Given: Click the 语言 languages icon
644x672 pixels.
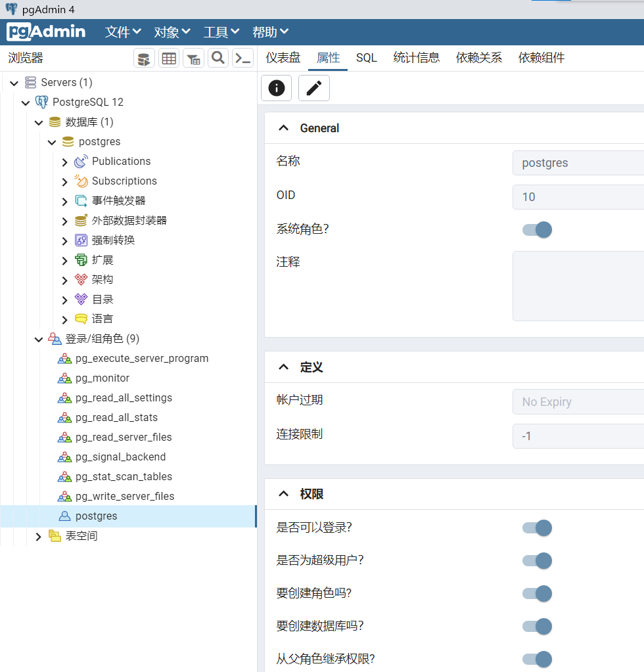Looking at the screenshot, I should click(x=81, y=319).
